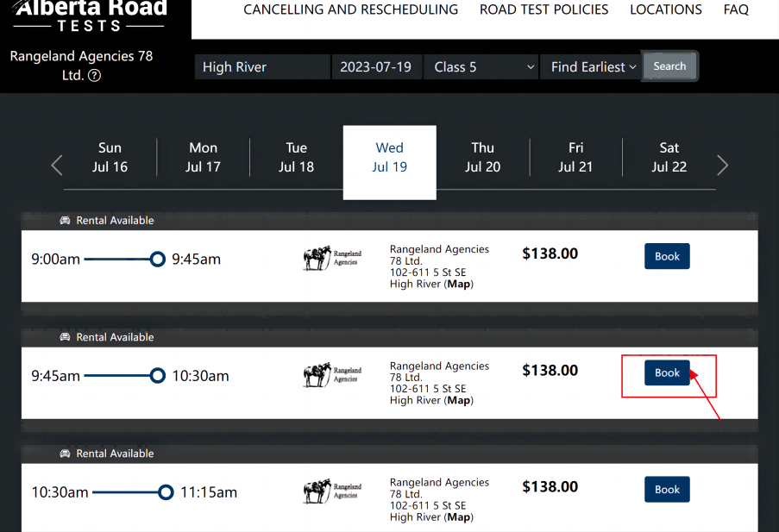This screenshot has width=779, height=532.
Task: Click car rental icon above 9:00am slot
Action: pos(65,221)
